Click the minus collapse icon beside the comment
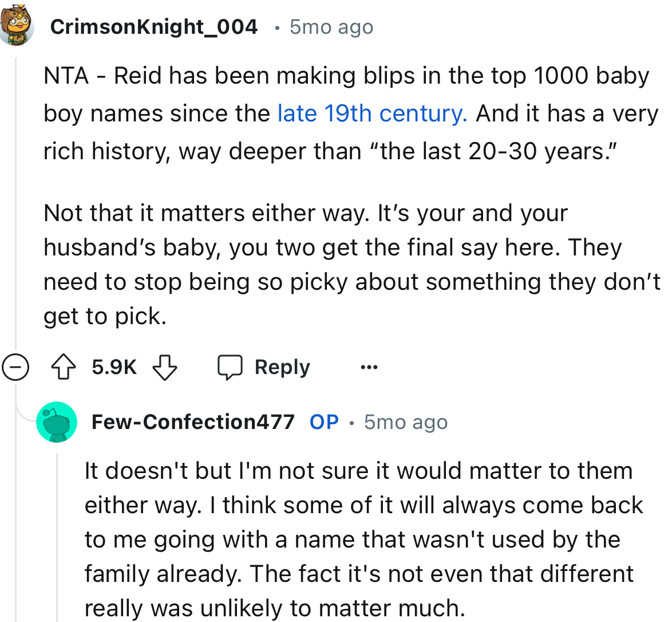Image resolution: width=672 pixels, height=622 pixels. click(15, 367)
